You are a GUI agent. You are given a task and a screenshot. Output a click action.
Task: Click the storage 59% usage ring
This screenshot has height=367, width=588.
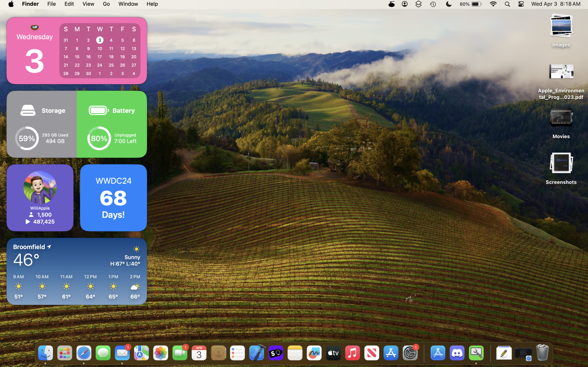click(27, 138)
